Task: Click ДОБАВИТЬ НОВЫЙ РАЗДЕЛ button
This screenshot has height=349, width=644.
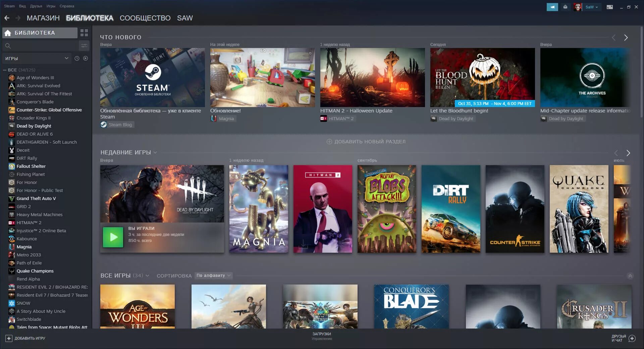Action: click(x=366, y=142)
